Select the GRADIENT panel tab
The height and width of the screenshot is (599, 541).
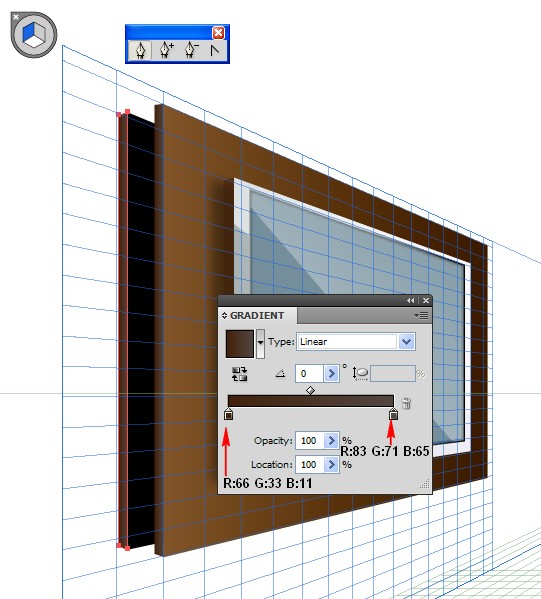[x=257, y=316]
